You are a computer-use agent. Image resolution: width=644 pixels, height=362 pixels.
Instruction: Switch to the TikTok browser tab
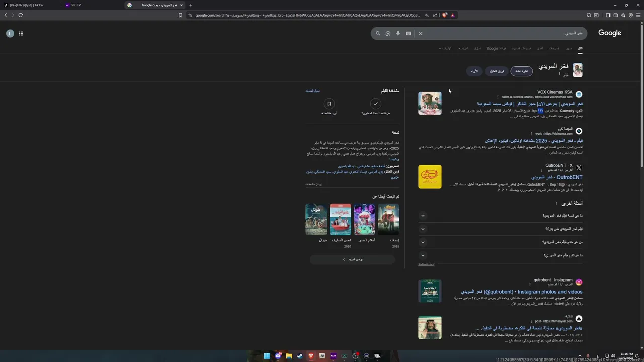click(x=30, y=5)
